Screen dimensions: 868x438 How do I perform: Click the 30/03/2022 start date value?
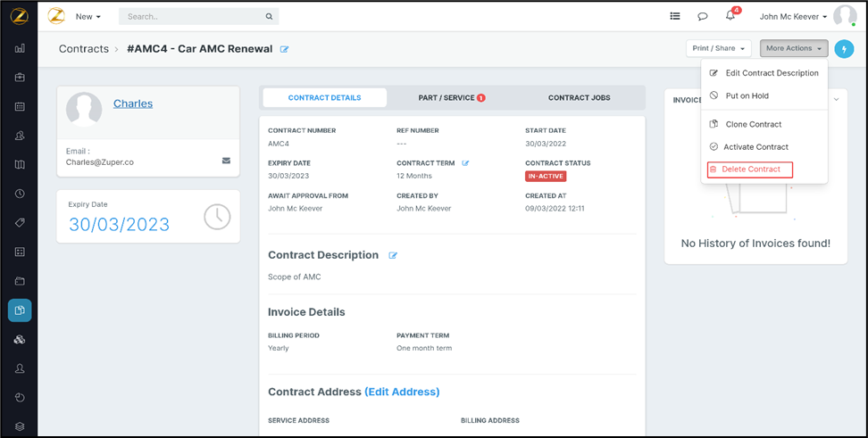(546, 144)
